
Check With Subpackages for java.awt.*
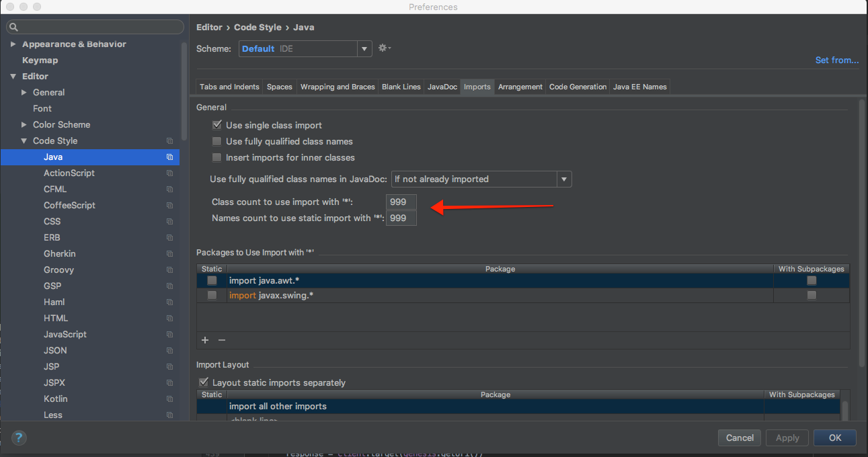[812, 280]
